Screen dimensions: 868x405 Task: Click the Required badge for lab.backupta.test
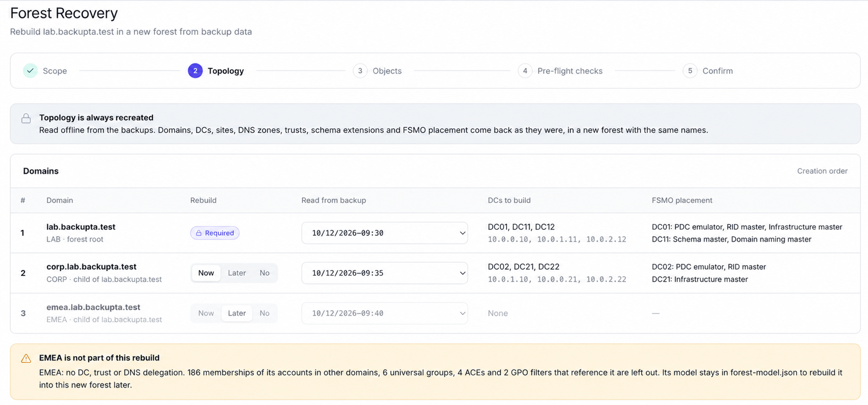[215, 233]
